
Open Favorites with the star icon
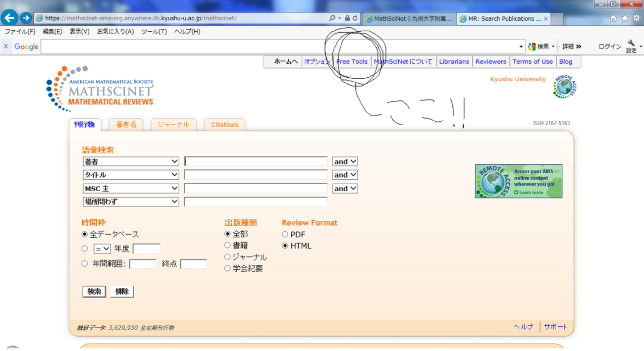point(625,18)
